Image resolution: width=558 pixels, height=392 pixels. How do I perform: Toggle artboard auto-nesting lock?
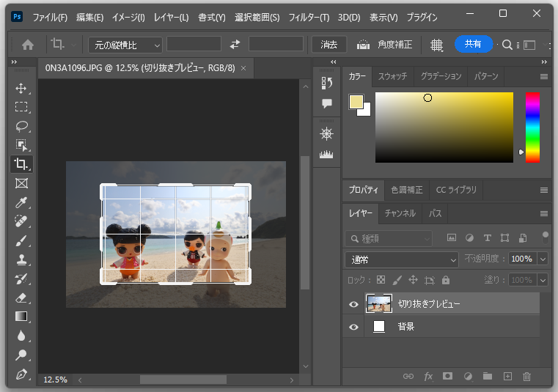pos(430,281)
